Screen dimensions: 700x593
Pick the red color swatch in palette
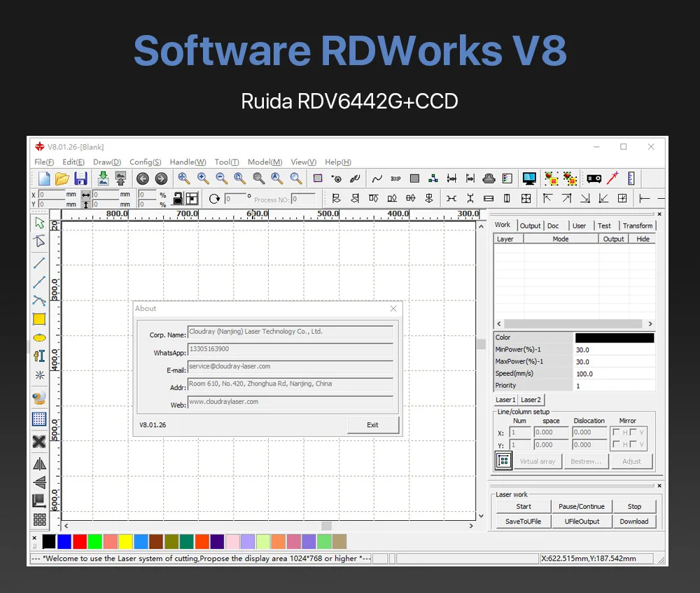click(x=80, y=542)
